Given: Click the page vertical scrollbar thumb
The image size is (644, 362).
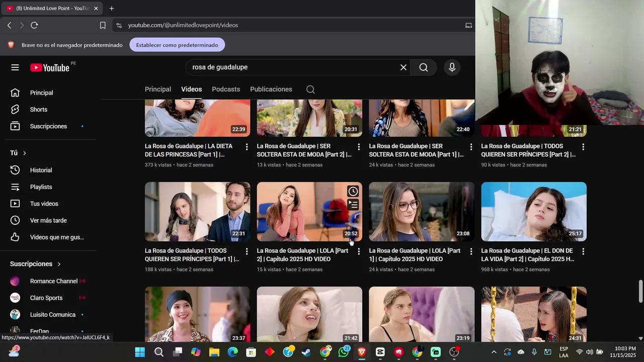Looking at the screenshot, I should (x=640, y=292).
